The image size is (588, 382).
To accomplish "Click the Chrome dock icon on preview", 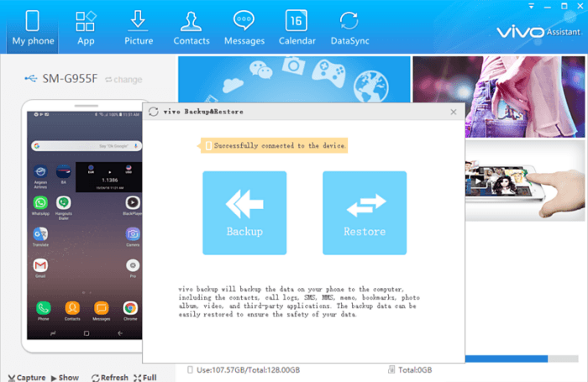I will (x=130, y=308).
